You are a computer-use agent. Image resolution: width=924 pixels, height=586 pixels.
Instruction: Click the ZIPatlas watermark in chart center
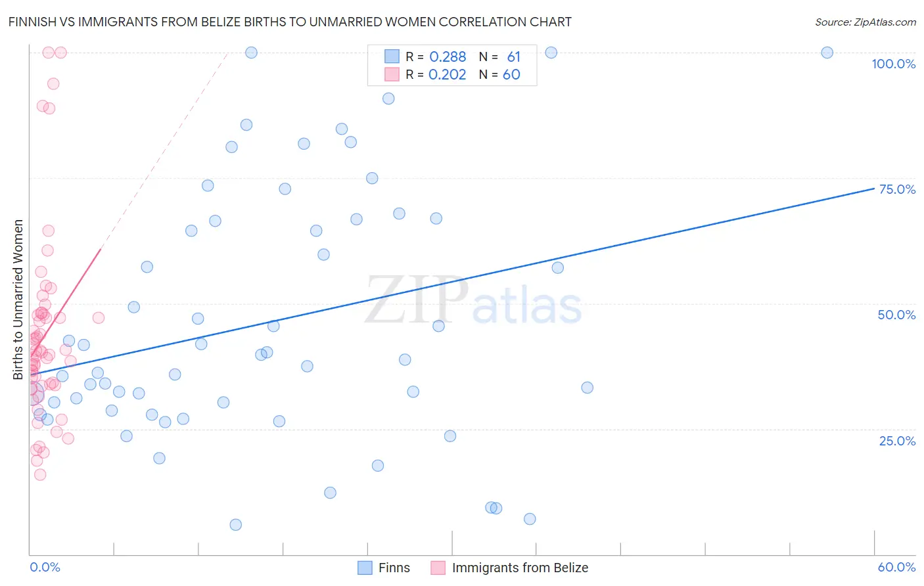[473, 300]
